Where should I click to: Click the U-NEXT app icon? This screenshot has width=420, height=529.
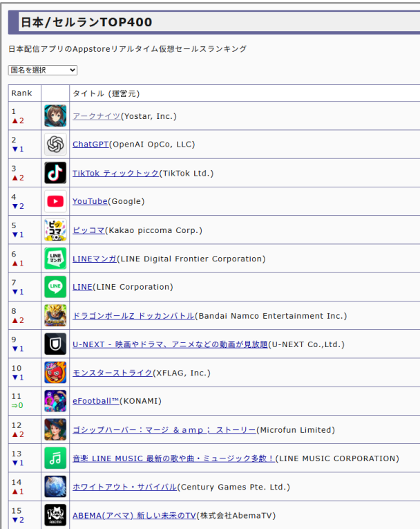[x=55, y=344]
